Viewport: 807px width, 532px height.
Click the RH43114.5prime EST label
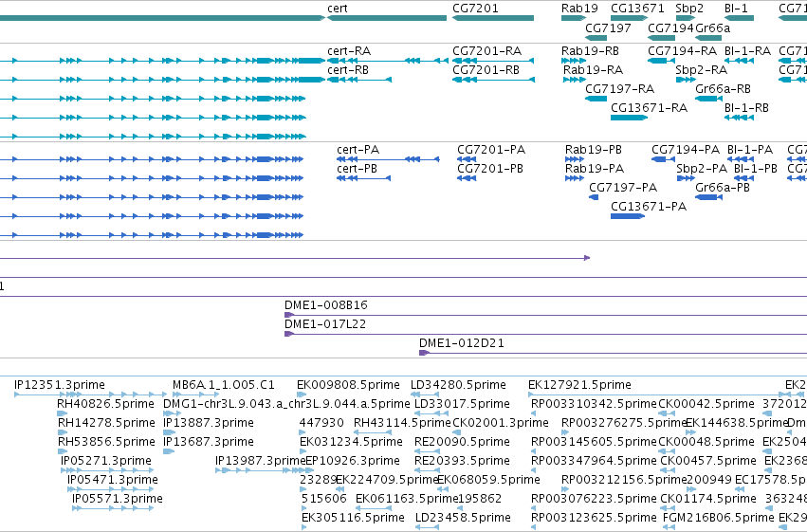pyautogui.click(x=402, y=423)
